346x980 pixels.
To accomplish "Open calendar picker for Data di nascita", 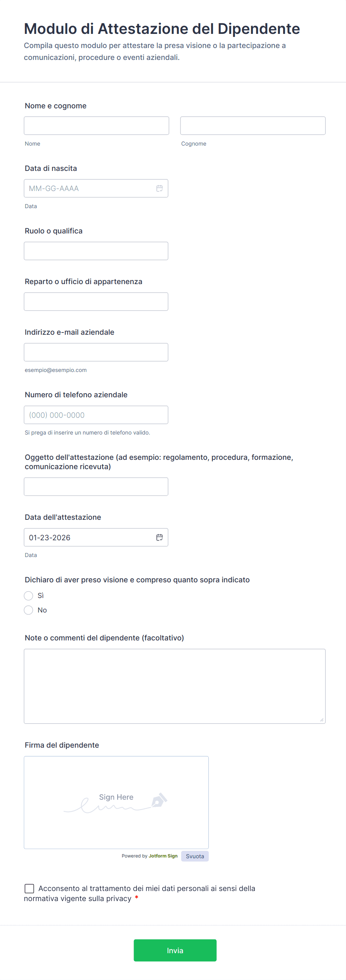I will pyautogui.click(x=160, y=188).
